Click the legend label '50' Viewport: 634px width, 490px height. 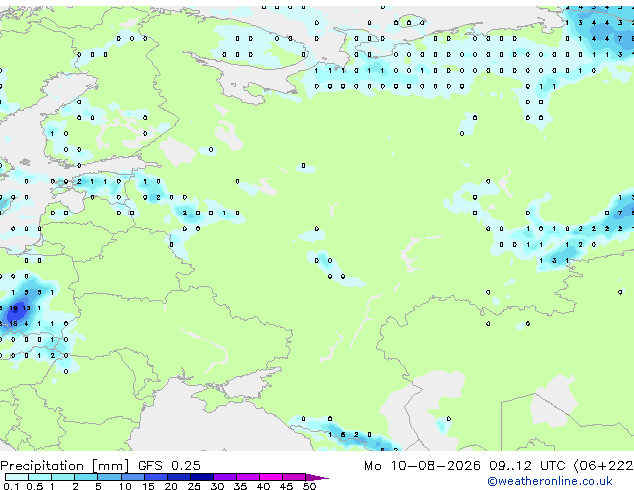(x=309, y=486)
